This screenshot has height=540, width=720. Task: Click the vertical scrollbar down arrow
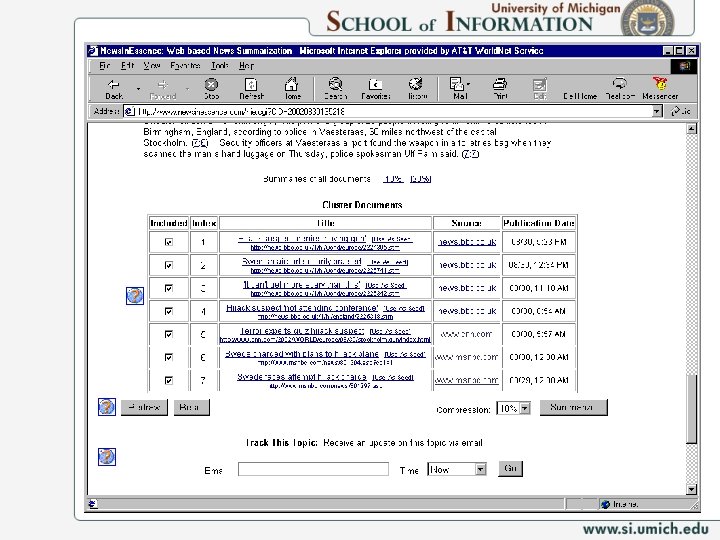[x=692, y=489]
